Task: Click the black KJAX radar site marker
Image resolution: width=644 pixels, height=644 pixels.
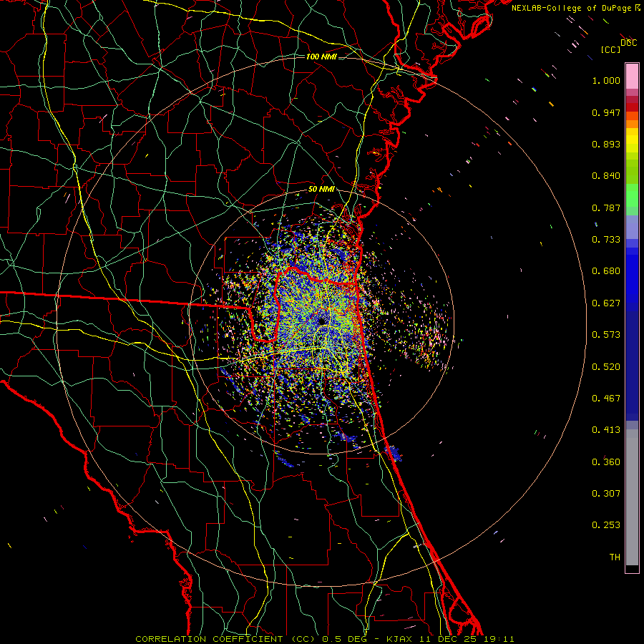Action: (x=322, y=321)
